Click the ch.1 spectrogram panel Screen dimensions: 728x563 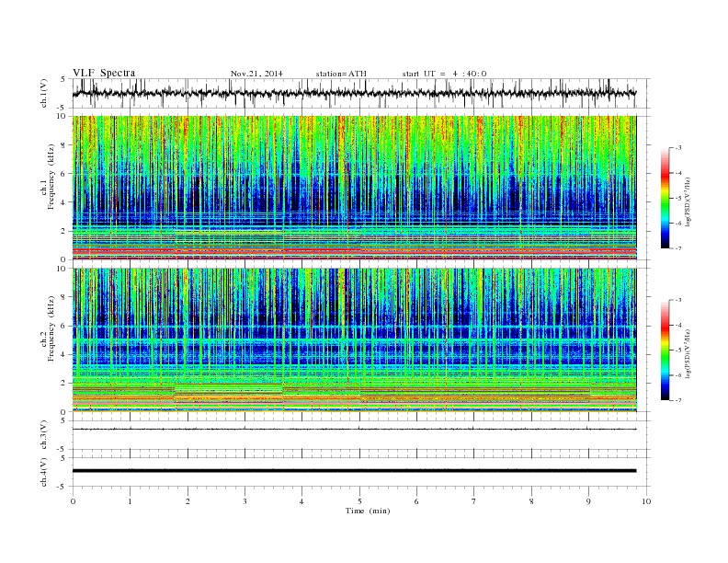click(x=354, y=188)
